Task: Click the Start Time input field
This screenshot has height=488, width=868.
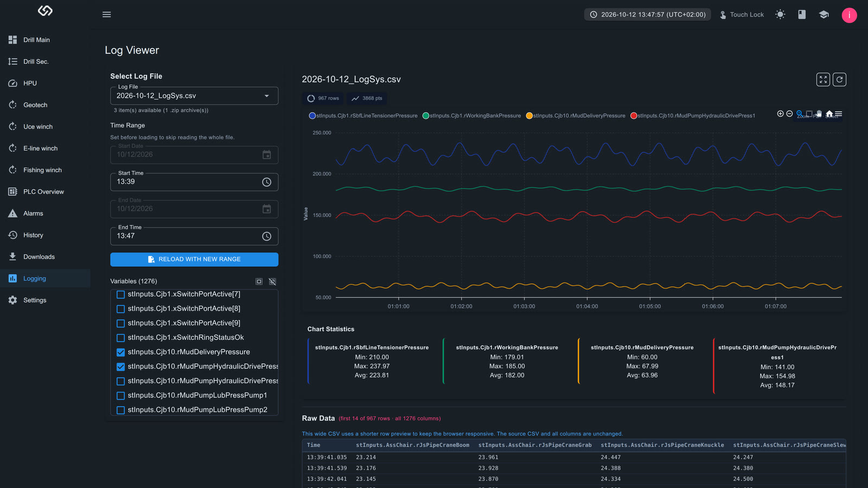Action: coord(194,182)
